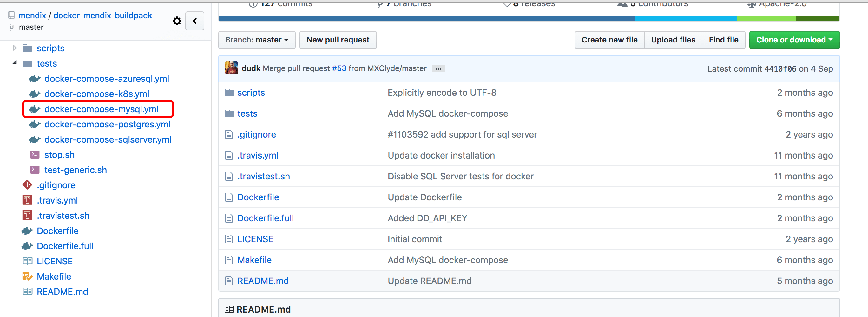Open .gitignore in the file list
The image size is (868, 317).
coord(257,134)
